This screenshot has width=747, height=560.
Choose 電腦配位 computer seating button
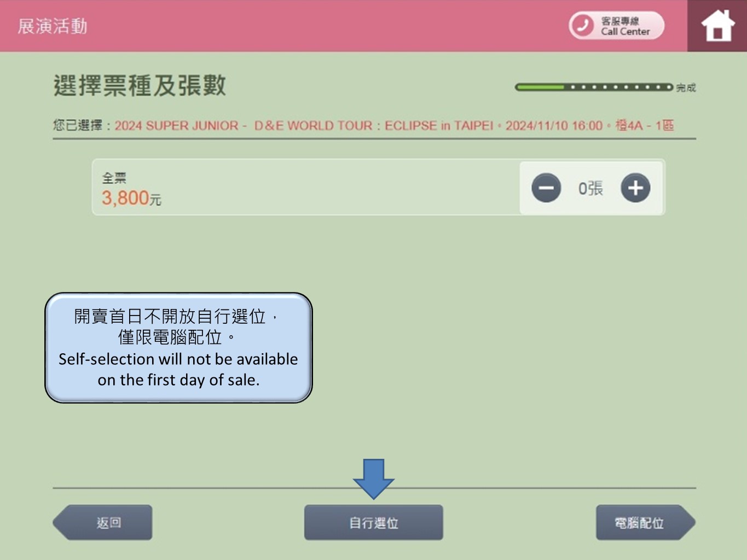646,522
